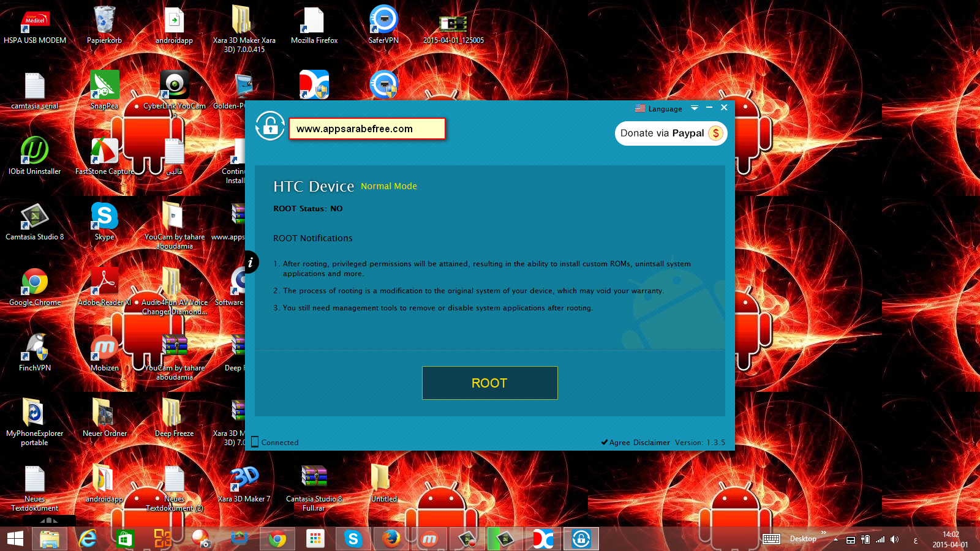This screenshot has height=551, width=980.
Task: Click the Normal Mode label
Action: click(389, 186)
